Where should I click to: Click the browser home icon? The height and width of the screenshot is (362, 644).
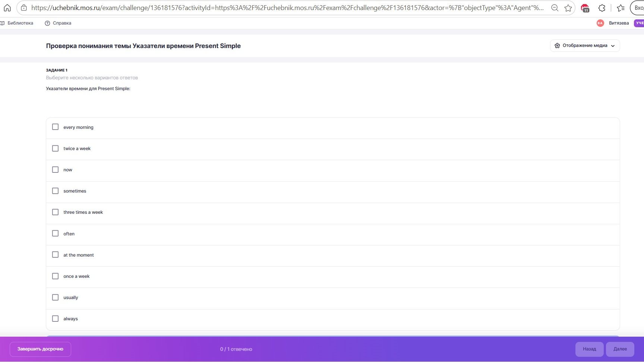7,8
